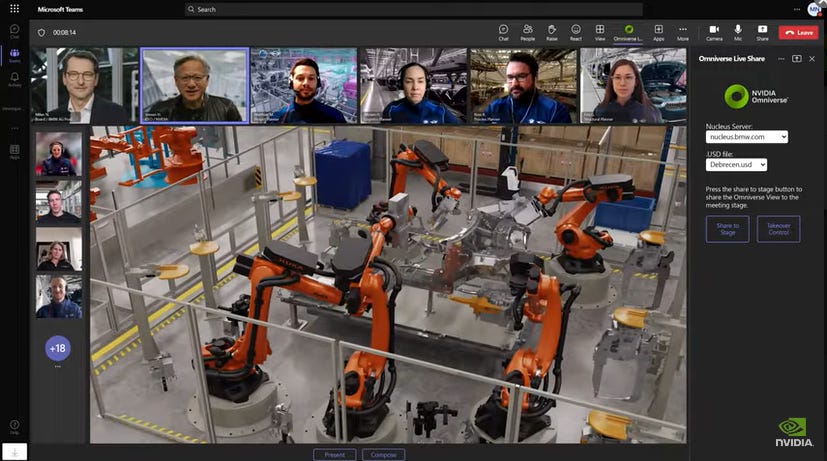
Task: Click the download icon at bottom left
Action: click(14, 452)
